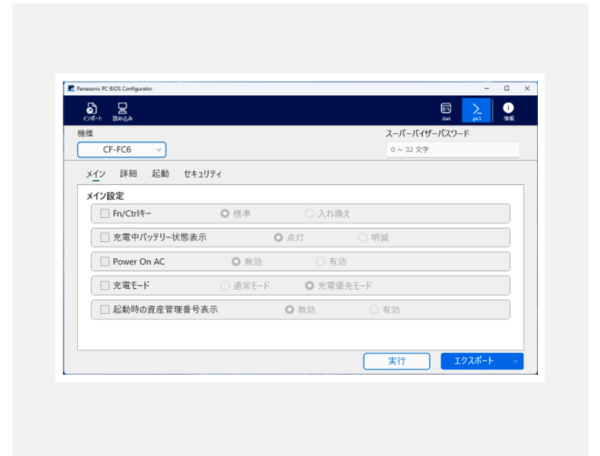Viewport: 600px width, 456px height.
Task: Select the .bat script output icon
Action: (x=446, y=111)
